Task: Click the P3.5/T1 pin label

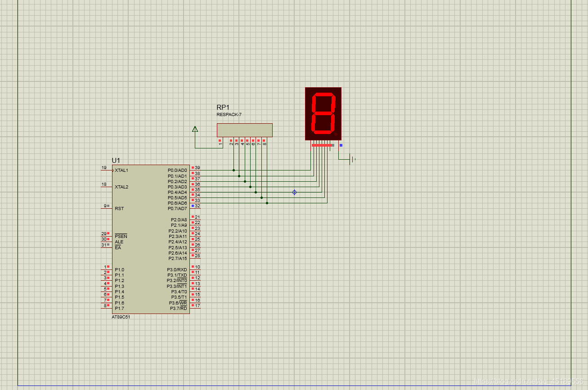Action: coord(179,297)
